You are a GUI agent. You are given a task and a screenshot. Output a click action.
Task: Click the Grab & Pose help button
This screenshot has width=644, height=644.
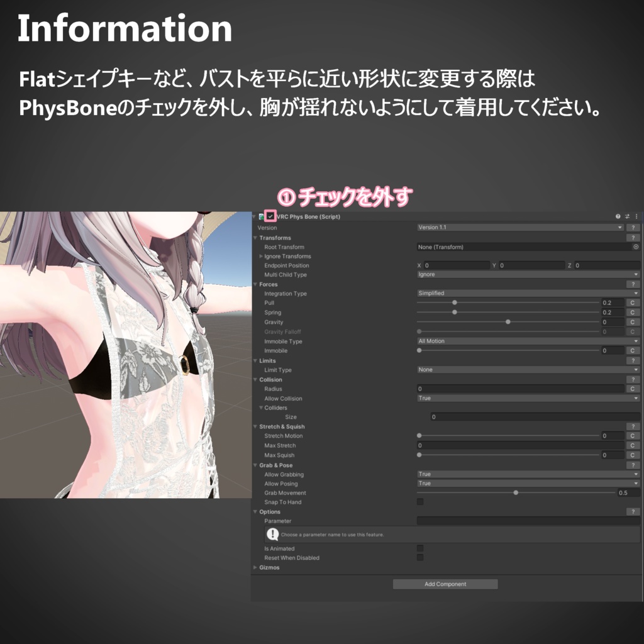pos(633,465)
